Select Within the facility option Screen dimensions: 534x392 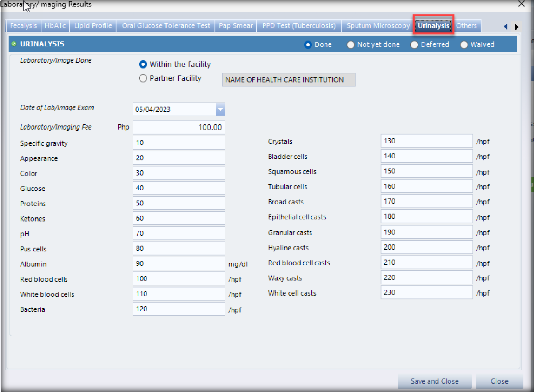point(143,64)
